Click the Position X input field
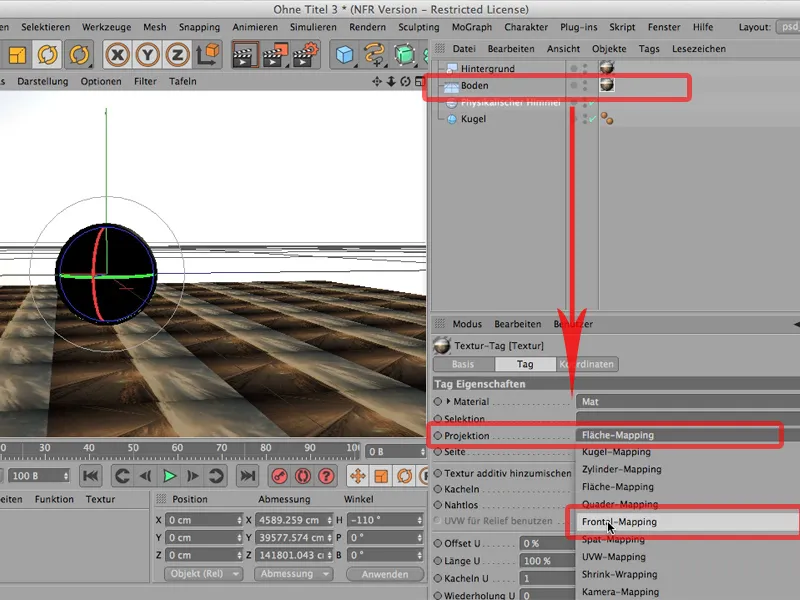Viewport: 800px width, 600px height. 204,520
